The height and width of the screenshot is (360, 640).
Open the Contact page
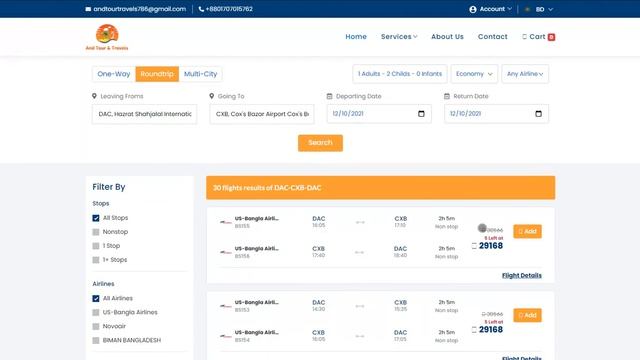[493, 37]
